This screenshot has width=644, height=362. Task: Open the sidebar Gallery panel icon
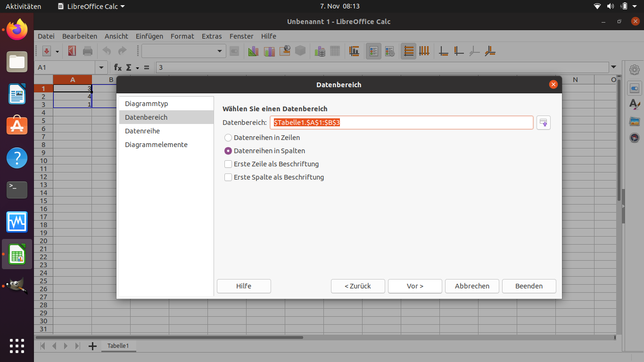click(x=635, y=121)
